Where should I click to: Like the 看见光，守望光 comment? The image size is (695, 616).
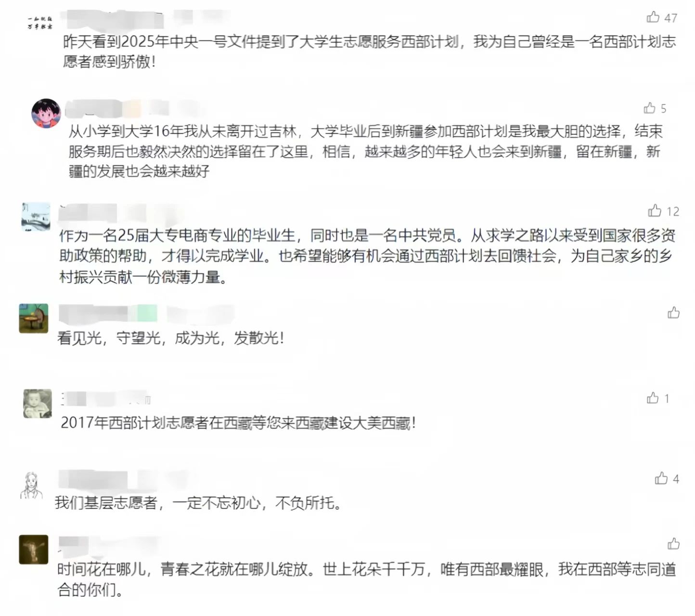pos(673,313)
